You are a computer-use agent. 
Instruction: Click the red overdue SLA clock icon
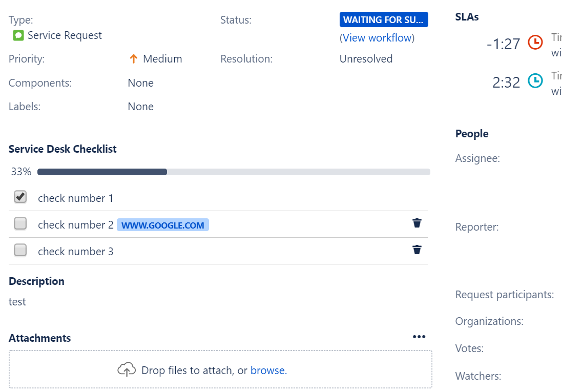[x=535, y=43]
